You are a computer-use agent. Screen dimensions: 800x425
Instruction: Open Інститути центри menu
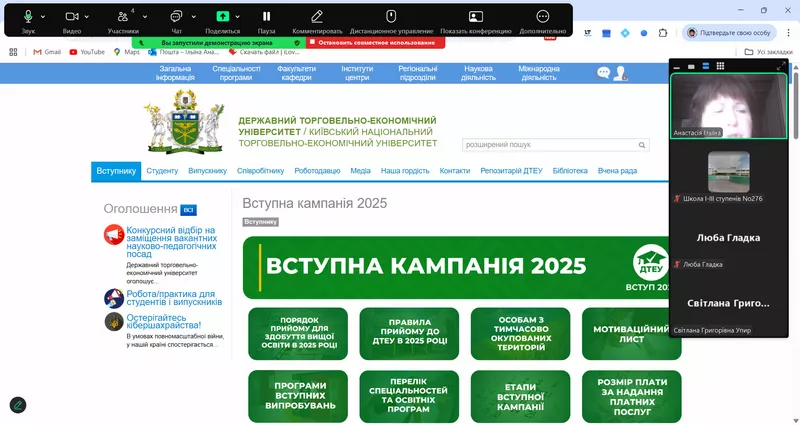tap(357, 73)
